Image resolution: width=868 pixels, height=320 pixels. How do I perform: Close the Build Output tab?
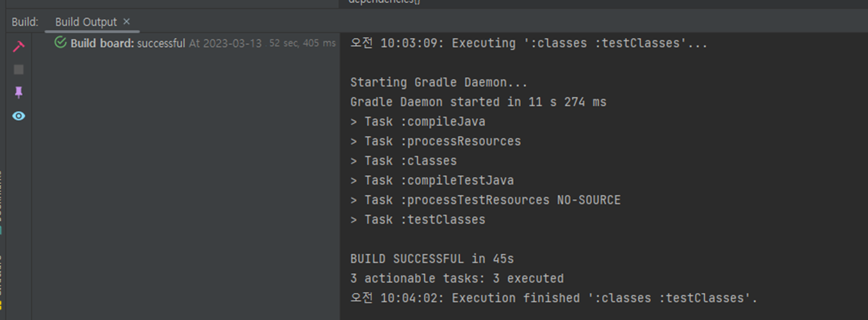tap(127, 22)
